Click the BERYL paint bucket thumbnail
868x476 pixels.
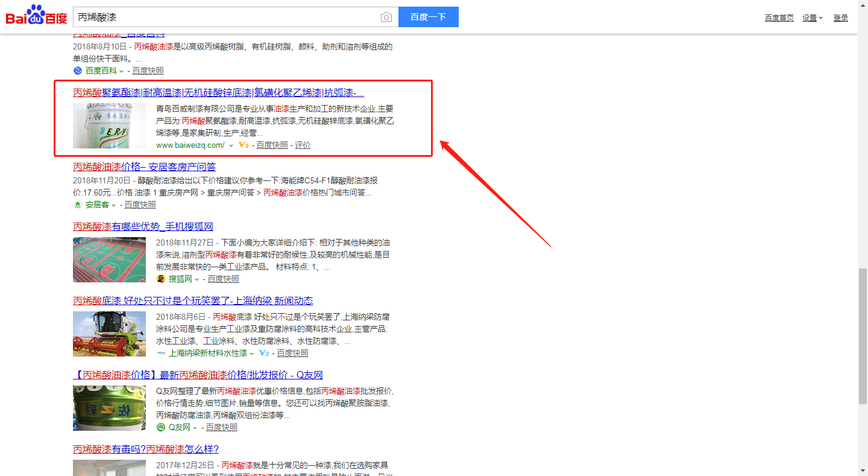(110, 125)
